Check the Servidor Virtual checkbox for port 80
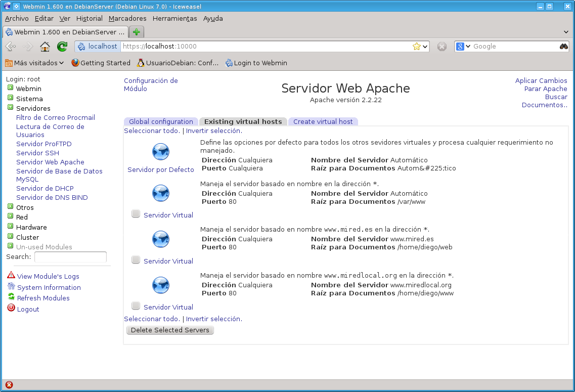This screenshot has width=575, height=392. (136, 213)
